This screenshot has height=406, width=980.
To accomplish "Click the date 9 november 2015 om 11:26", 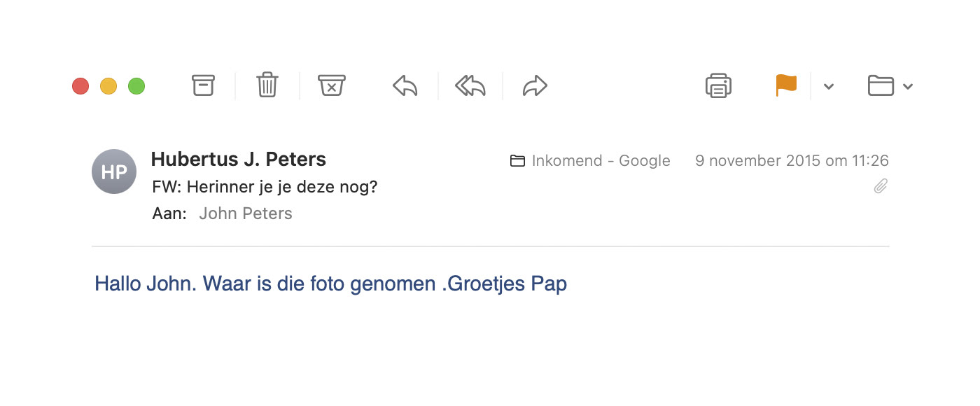I will pyautogui.click(x=792, y=160).
